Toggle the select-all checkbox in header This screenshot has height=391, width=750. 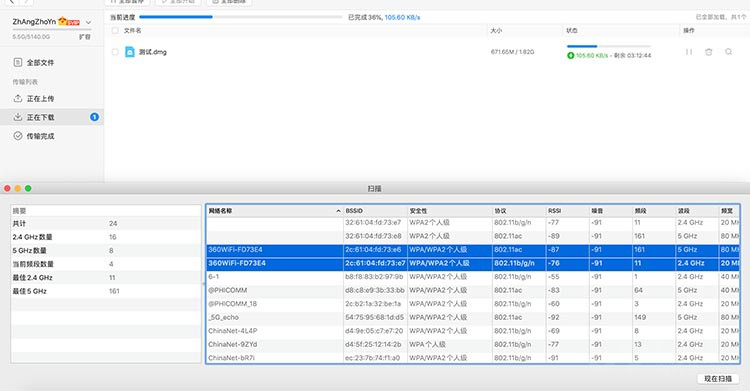115,31
